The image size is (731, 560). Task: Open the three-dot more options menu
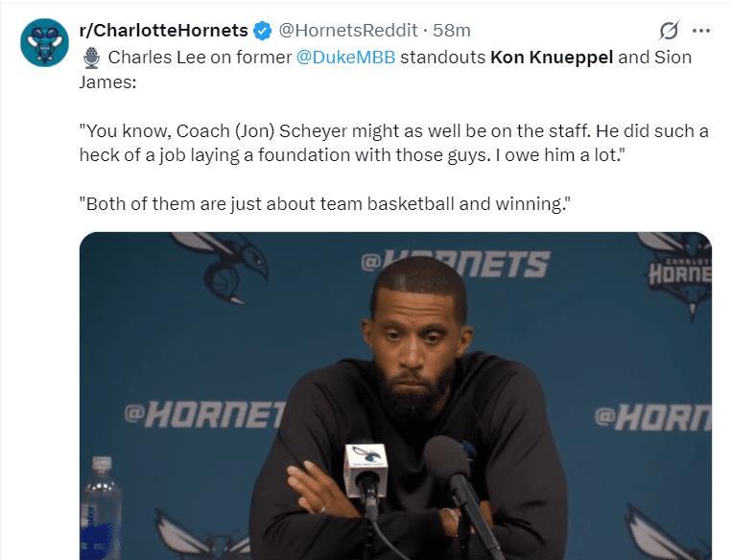point(700,30)
